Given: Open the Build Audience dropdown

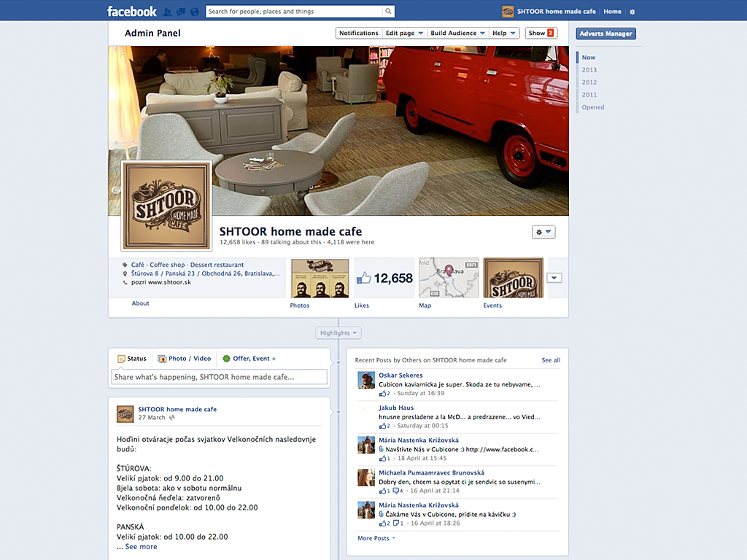Looking at the screenshot, I should [x=457, y=33].
